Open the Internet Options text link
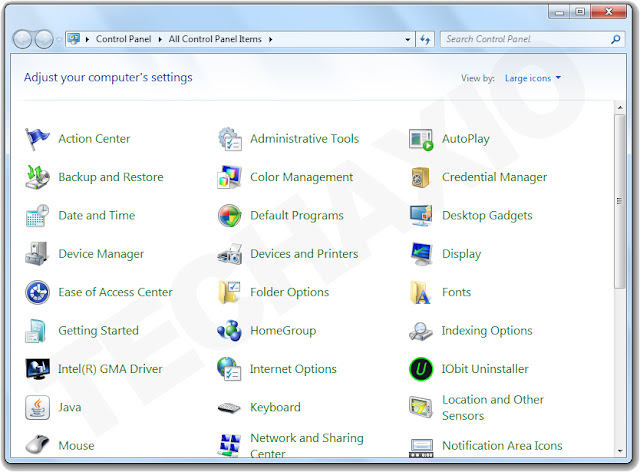The height and width of the screenshot is (472, 640). click(x=293, y=369)
